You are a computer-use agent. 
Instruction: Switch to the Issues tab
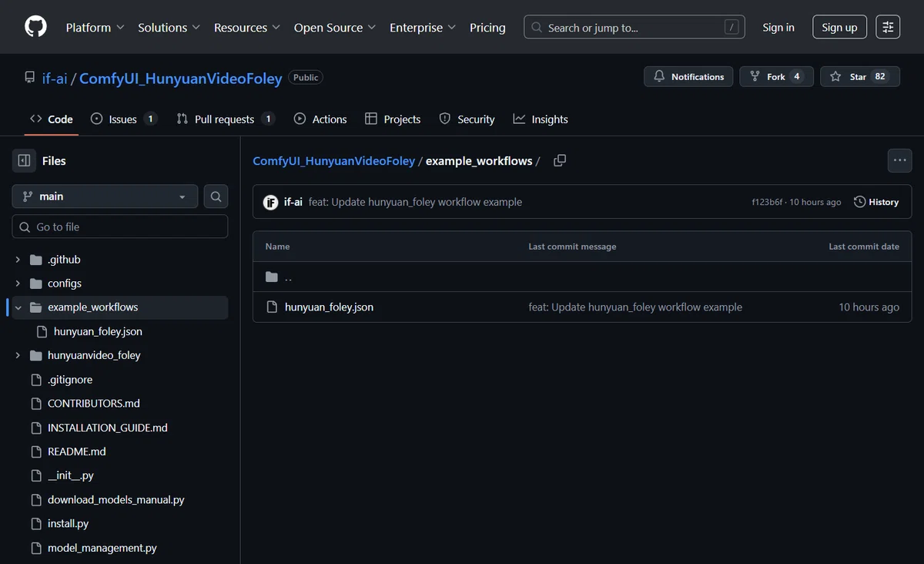click(x=123, y=119)
